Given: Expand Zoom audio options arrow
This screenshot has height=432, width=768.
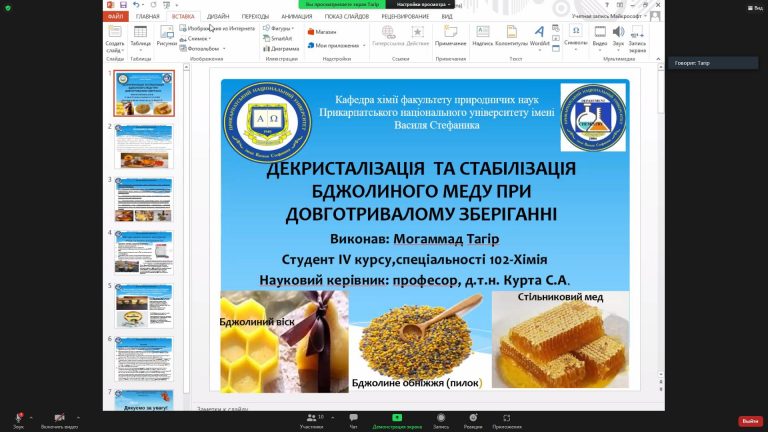Looking at the screenshot, I should pos(31,418).
